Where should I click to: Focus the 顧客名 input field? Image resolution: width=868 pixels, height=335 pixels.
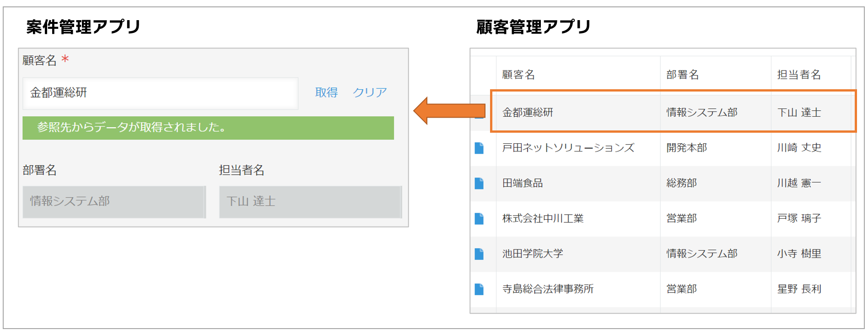[161, 93]
